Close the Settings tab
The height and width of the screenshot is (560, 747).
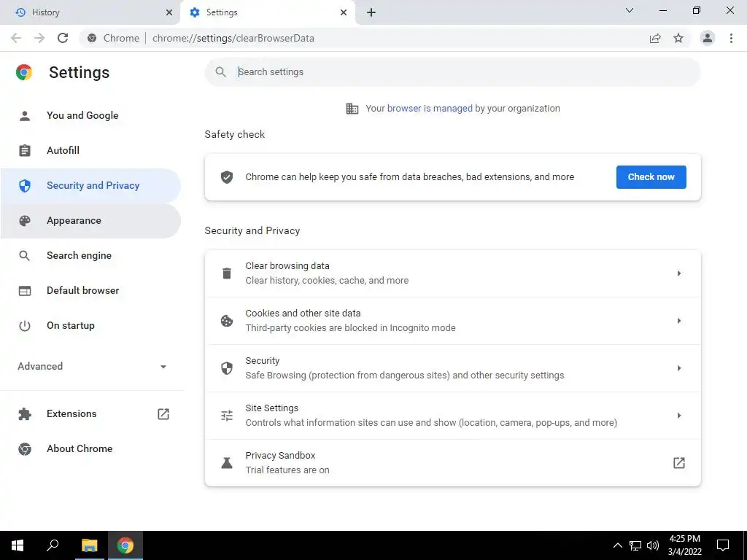click(x=344, y=12)
